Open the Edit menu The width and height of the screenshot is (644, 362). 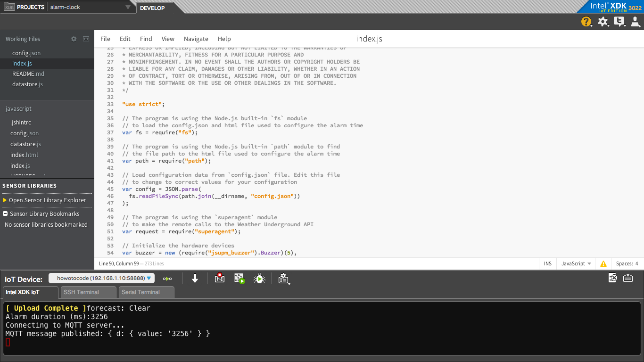tap(125, 39)
